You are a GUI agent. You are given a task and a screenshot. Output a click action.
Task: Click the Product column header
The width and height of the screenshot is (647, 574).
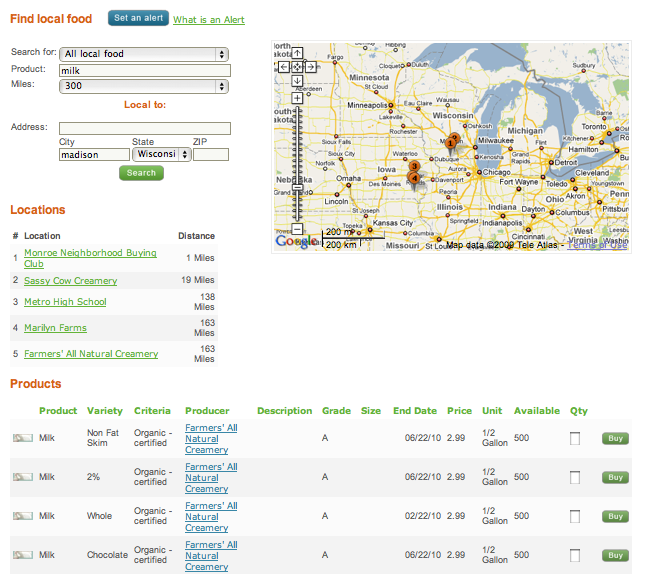58,411
